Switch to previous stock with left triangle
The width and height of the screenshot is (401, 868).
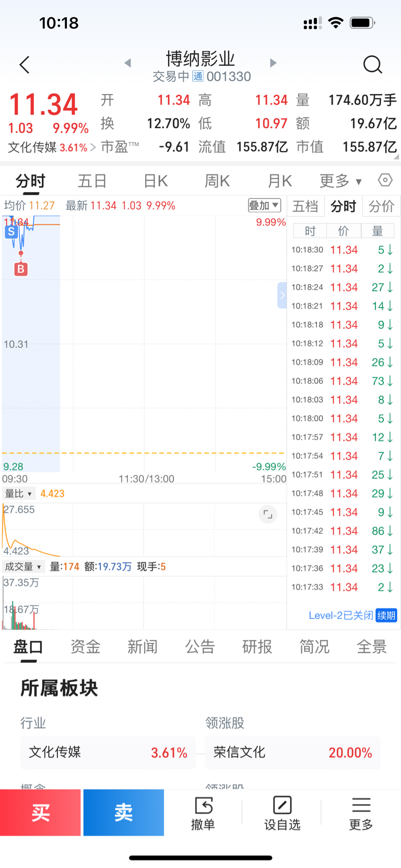pyautogui.click(x=127, y=63)
